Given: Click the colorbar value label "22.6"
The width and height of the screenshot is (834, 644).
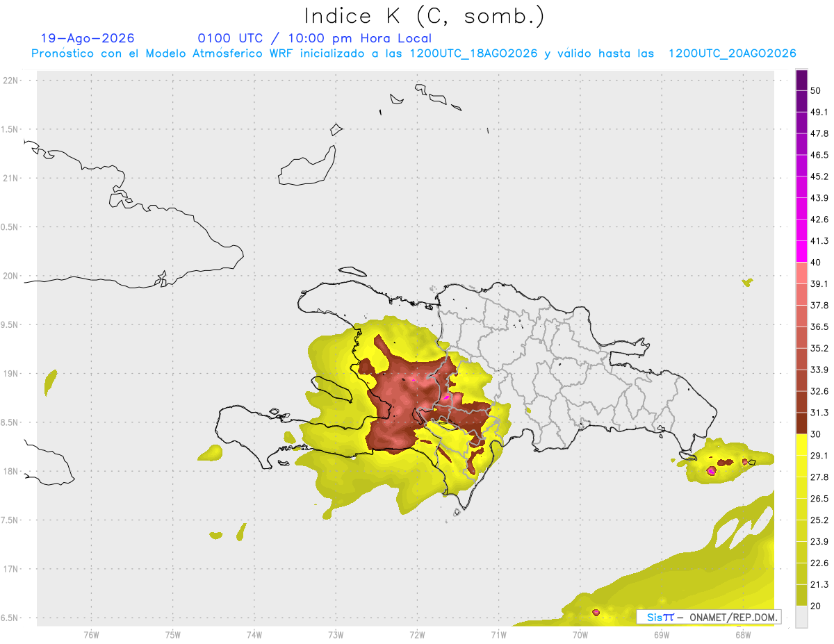Looking at the screenshot, I should (819, 563).
